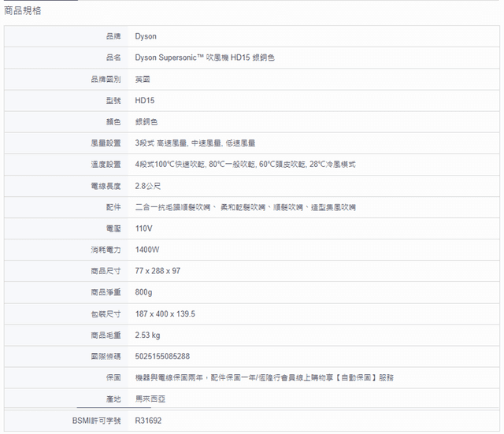The width and height of the screenshot is (504, 434).
Task: Select the 銀銅色 value in the 顏色 row
Action: [146, 121]
